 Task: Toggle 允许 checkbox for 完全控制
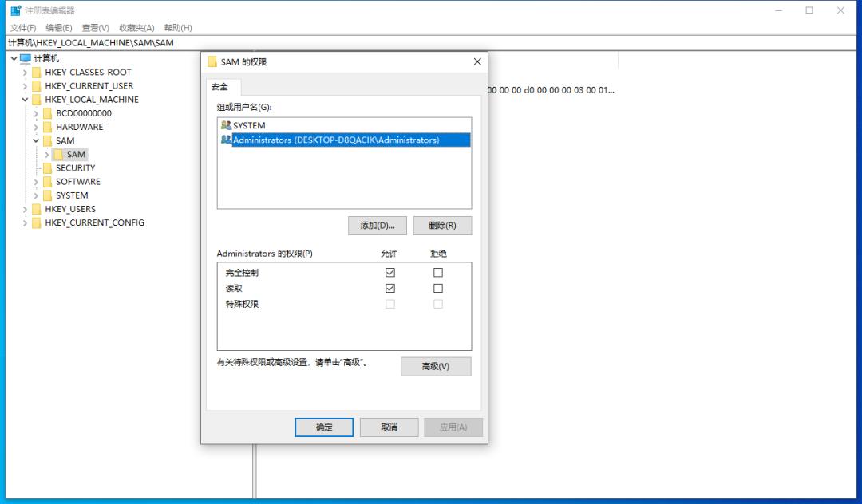tap(390, 272)
